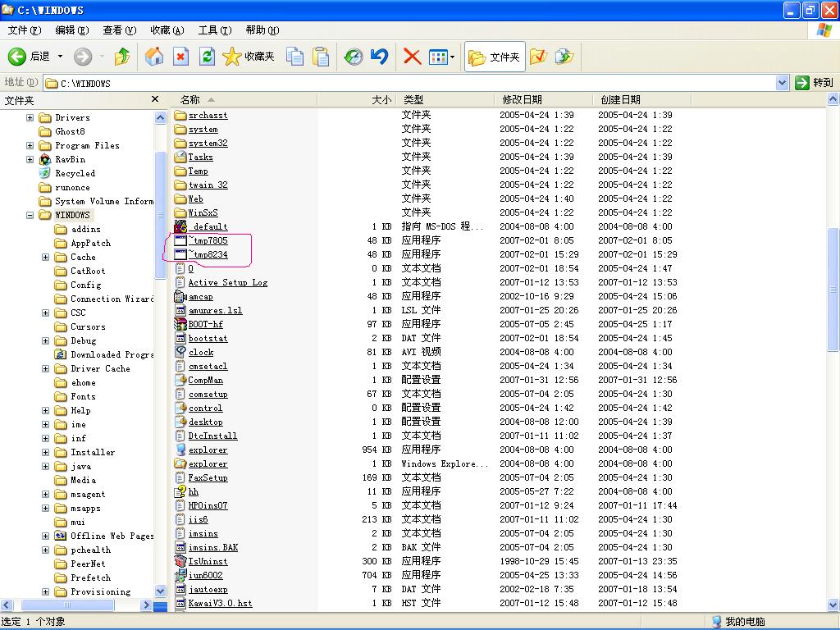Select the ~tmp7805 file in list
Screen dimensions: 840x630
coord(208,240)
